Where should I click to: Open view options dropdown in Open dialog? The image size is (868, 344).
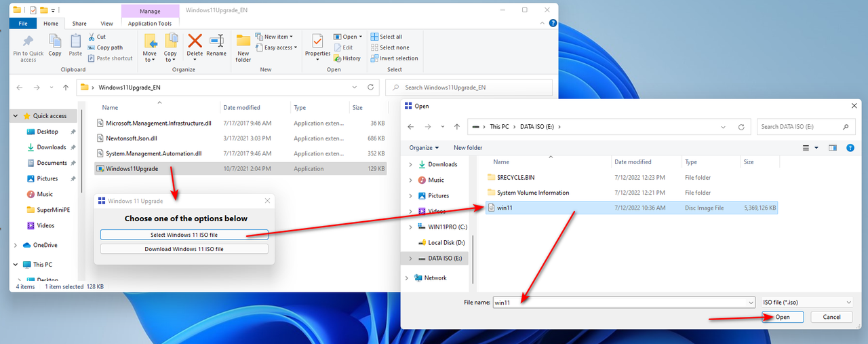(816, 147)
